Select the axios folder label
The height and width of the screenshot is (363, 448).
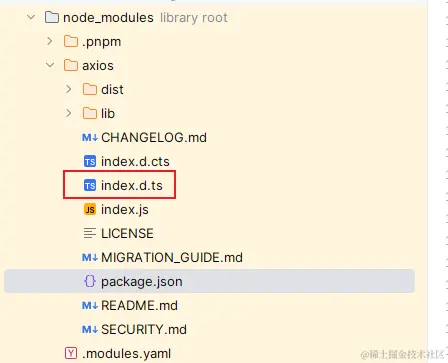(x=98, y=66)
